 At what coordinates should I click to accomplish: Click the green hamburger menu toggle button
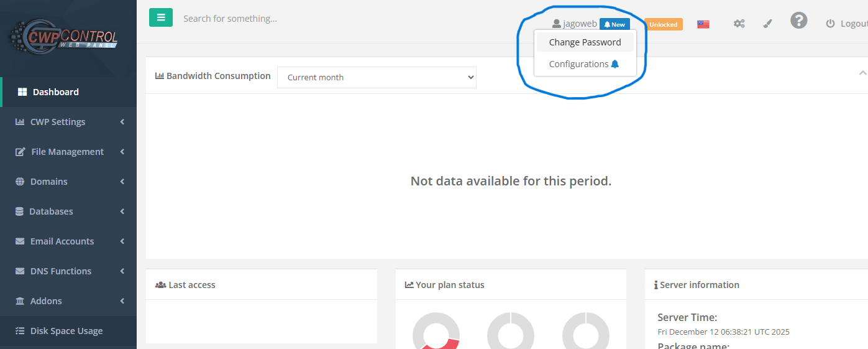pyautogui.click(x=161, y=17)
